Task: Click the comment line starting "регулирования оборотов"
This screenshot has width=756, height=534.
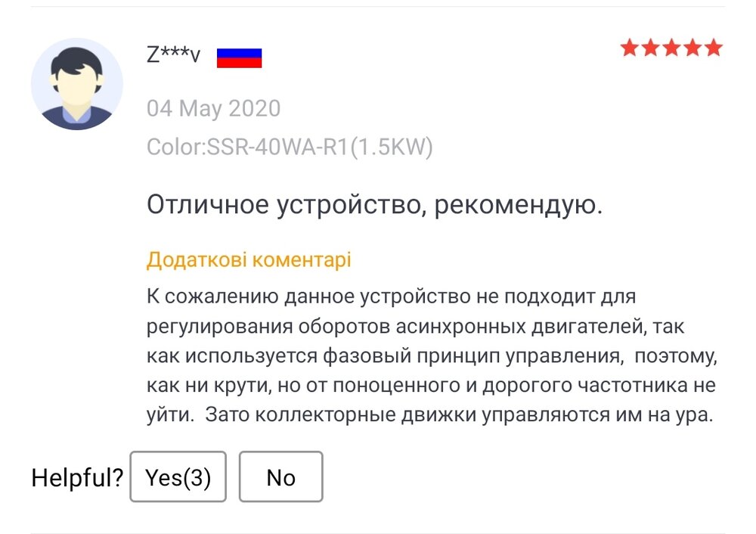Action: click(414, 325)
